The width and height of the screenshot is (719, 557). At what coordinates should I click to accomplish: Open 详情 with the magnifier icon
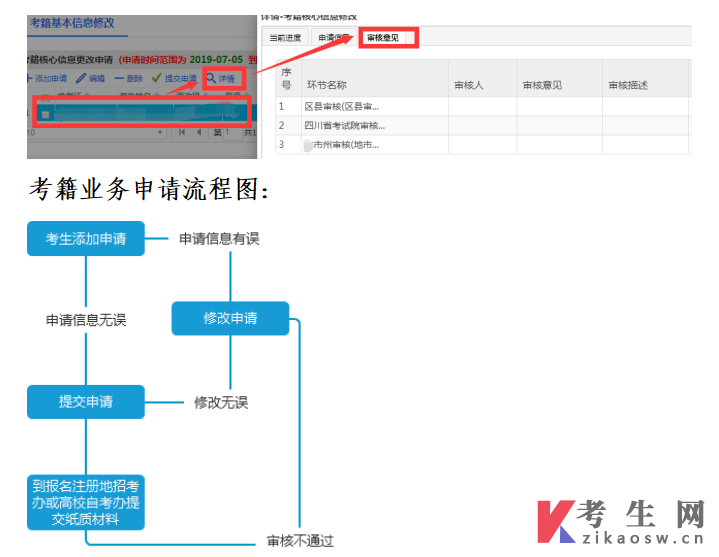221,78
